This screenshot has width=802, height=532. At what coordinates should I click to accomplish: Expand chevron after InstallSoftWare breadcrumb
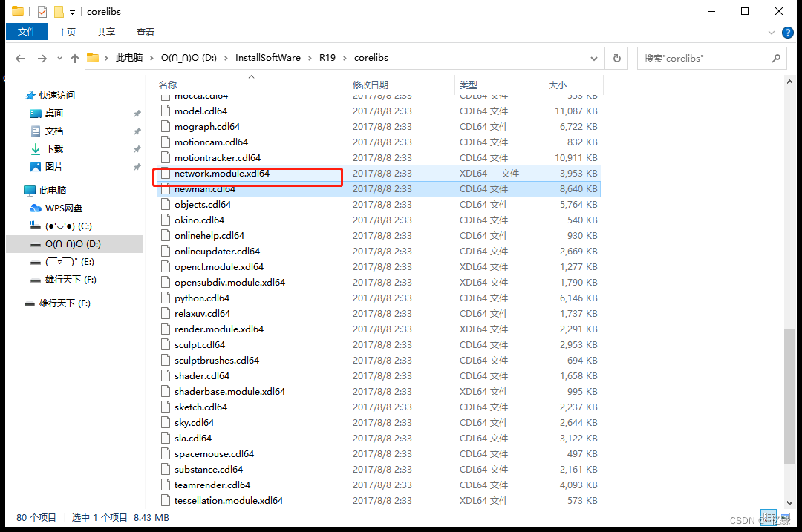(310, 59)
